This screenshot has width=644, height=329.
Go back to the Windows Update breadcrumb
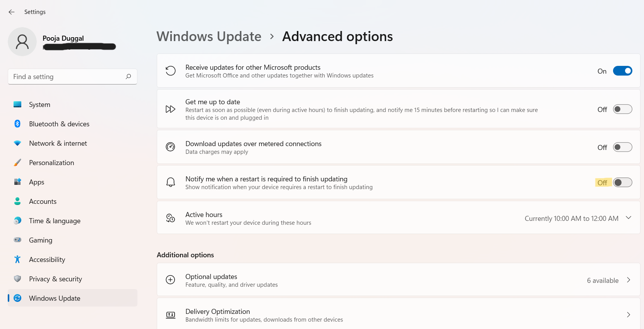[x=209, y=36]
